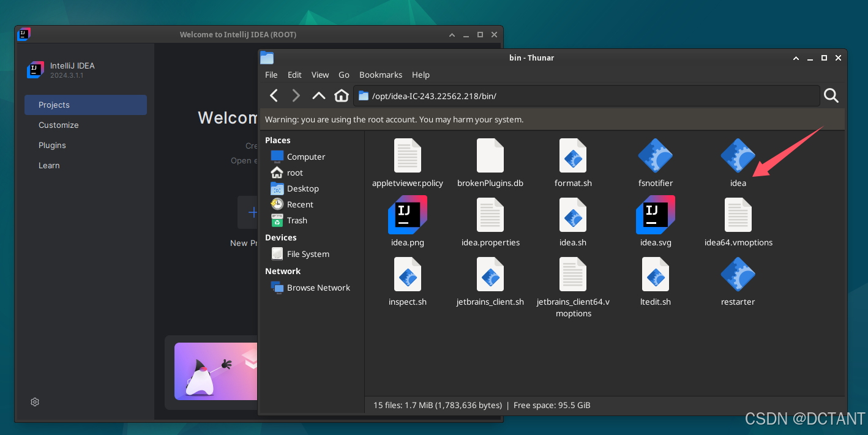Open the Thunar title bar window menu arrow
Screen dimensions: 868x435
(x=796, y=58)
